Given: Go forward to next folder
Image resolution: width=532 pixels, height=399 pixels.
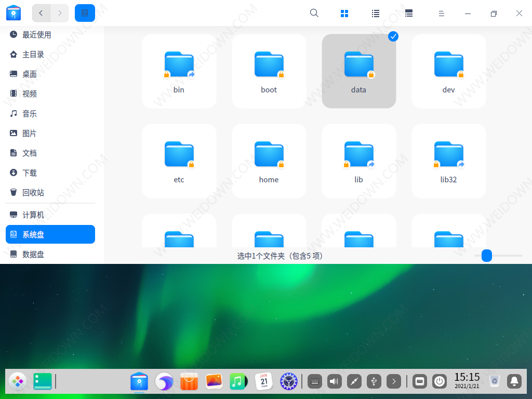Looking at the screenshot, I should pos(60,13).
